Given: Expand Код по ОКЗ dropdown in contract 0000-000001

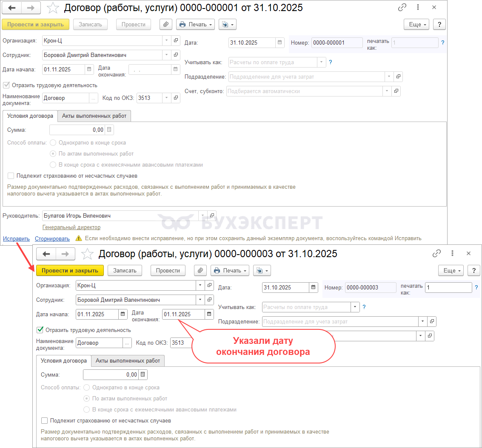Looking at the screenshot, I should [x=166, y=98].
